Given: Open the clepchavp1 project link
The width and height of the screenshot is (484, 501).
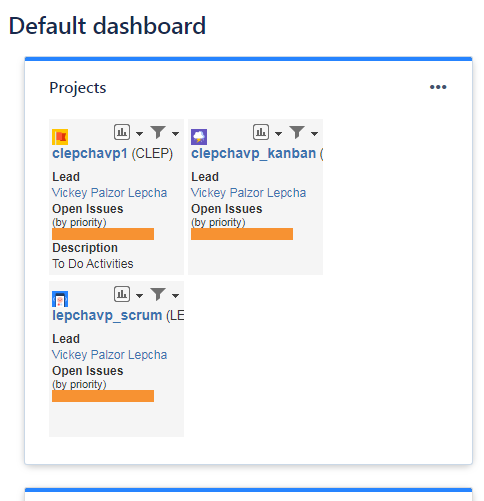Looking at the screenshot, I should point(90,153).
